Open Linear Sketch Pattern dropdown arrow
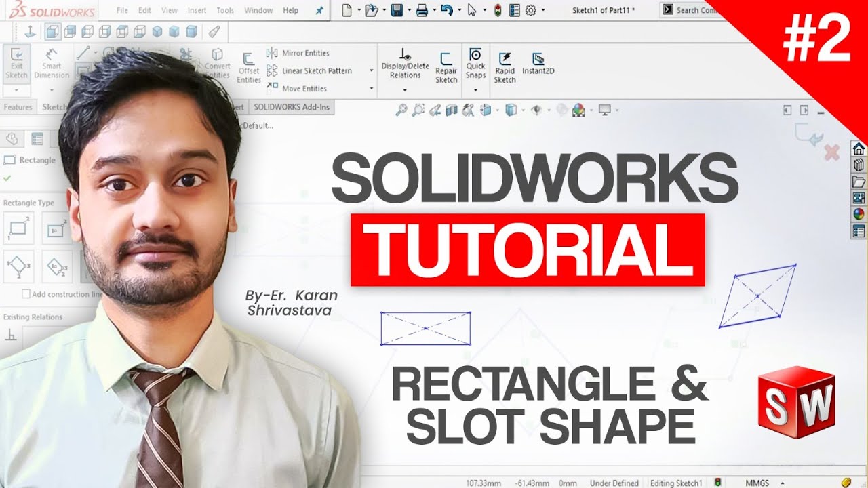 pyautogui.click(x=372, y=70)
